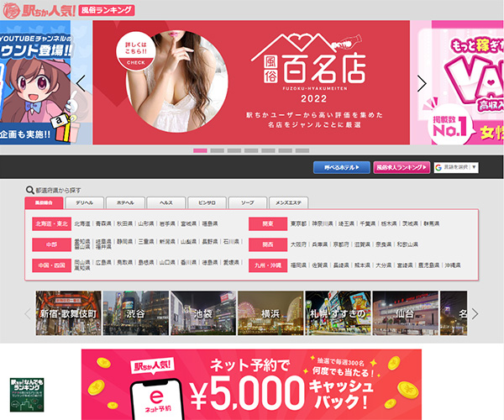
Task: Show the next banner slide arrow
Action: [422, 83]
